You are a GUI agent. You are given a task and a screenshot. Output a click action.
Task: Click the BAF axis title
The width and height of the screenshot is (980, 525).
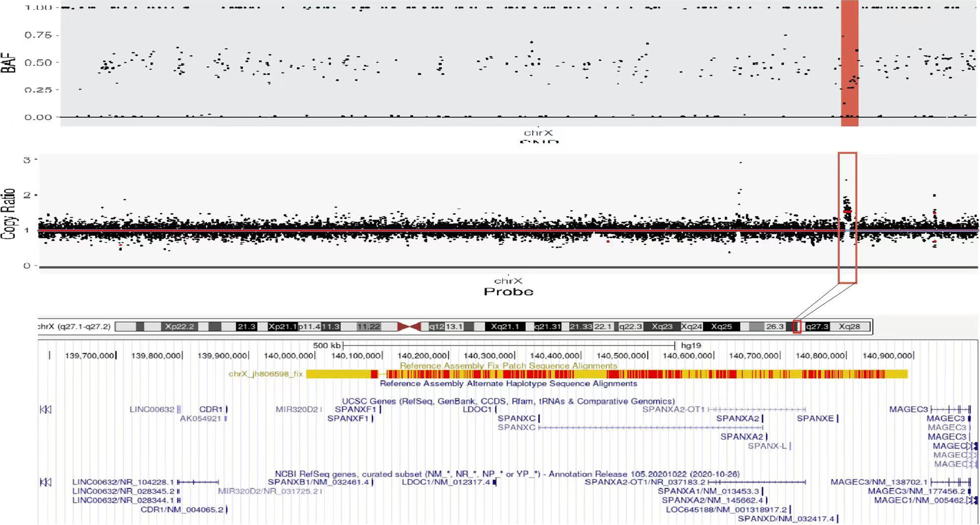pyautogui.click(x=8, y=63)
